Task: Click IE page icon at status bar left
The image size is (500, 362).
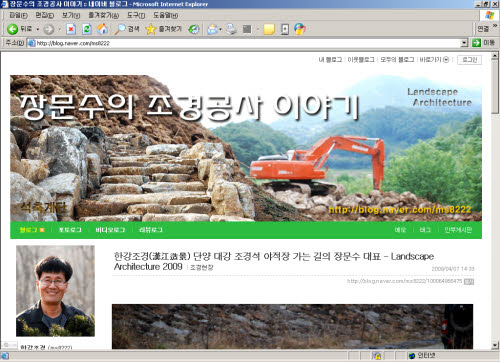Action: click(x=5, y=356)
